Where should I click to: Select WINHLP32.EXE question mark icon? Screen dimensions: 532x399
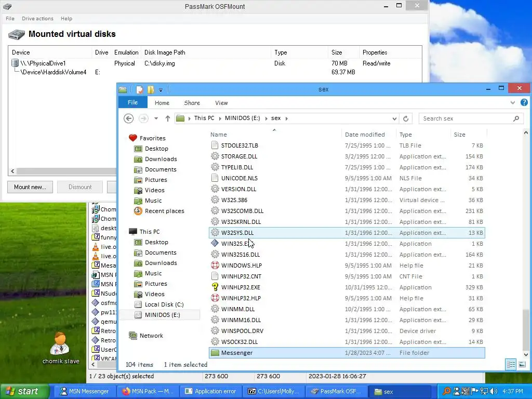(215, 287)
